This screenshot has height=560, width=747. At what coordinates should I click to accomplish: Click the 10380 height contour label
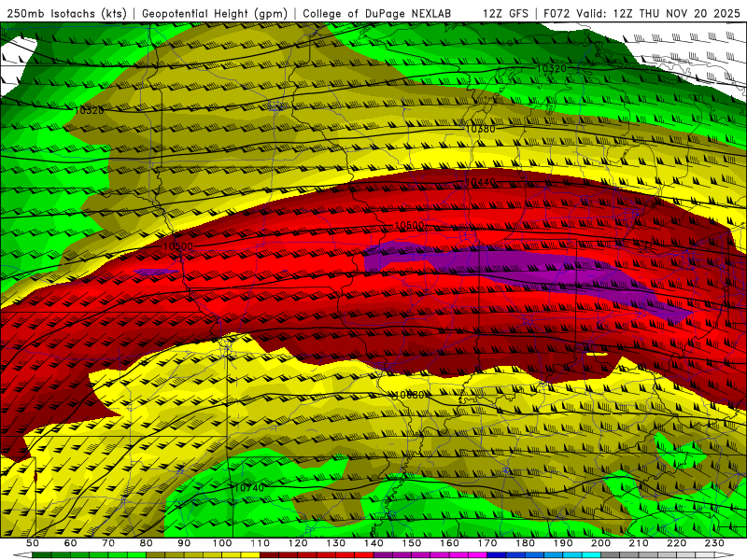pyautogui.click(x=480, y=129)
